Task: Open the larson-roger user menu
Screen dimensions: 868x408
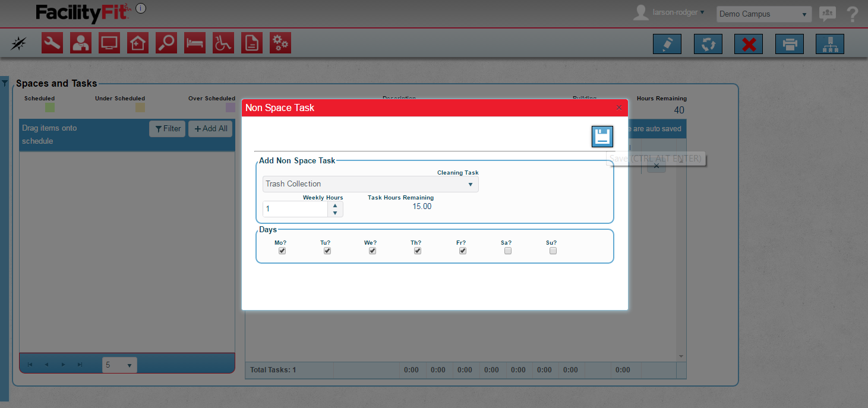Action: pos(678,12)
